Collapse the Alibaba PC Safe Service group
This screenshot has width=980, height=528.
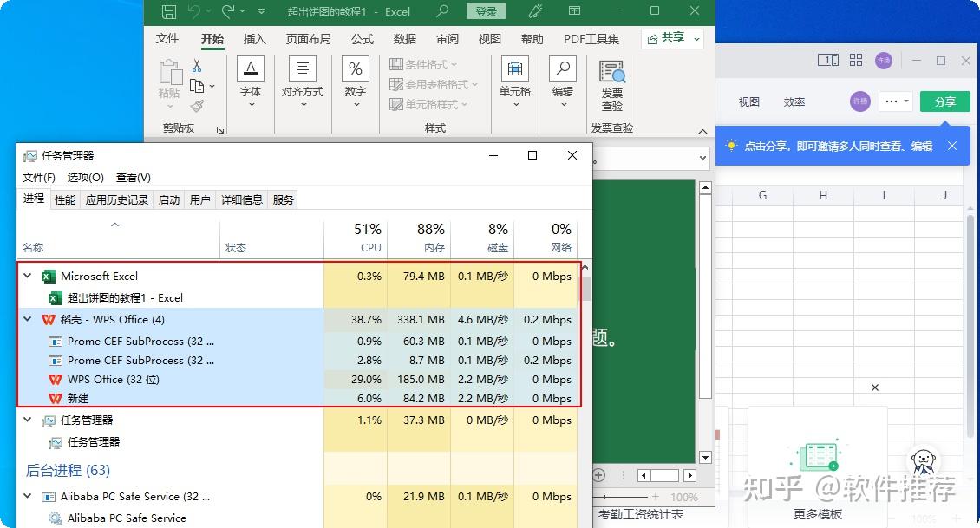(28, 496)
